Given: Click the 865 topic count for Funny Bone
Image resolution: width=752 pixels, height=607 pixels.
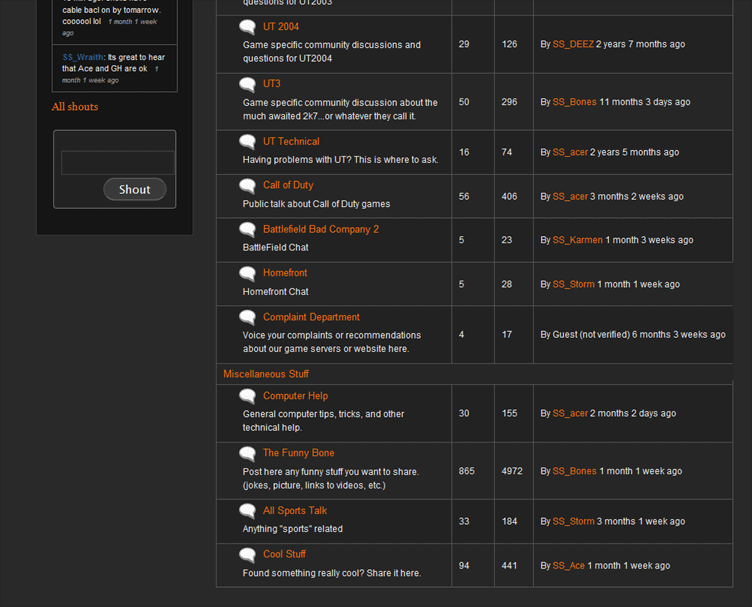Looking at the screenshot, I should (x=467, y=471).
